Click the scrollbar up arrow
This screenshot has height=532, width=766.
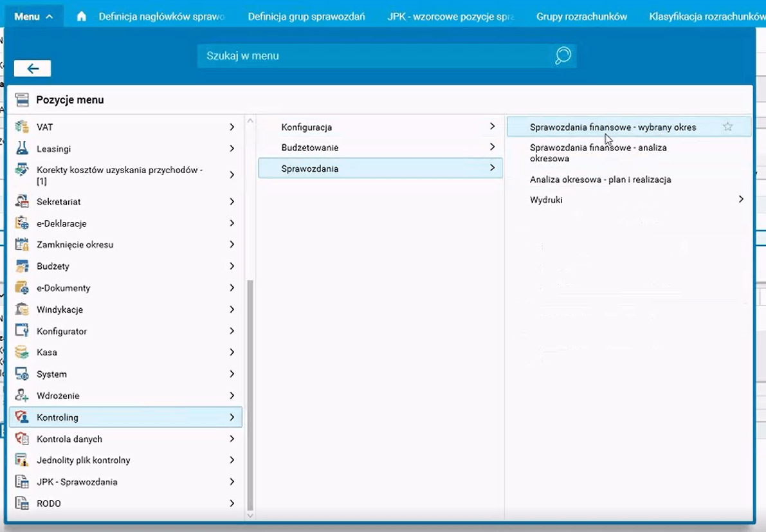pos(250,121)
